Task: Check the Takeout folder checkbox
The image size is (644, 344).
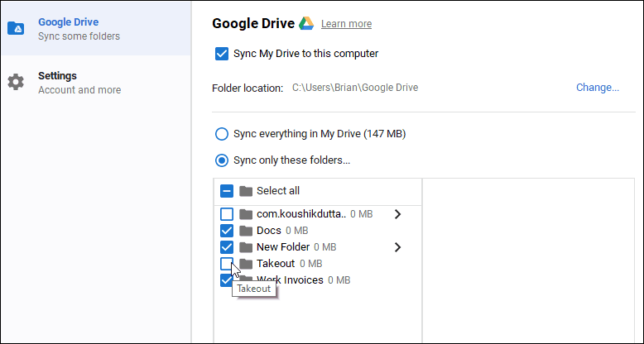Action: tap(227, 264)
